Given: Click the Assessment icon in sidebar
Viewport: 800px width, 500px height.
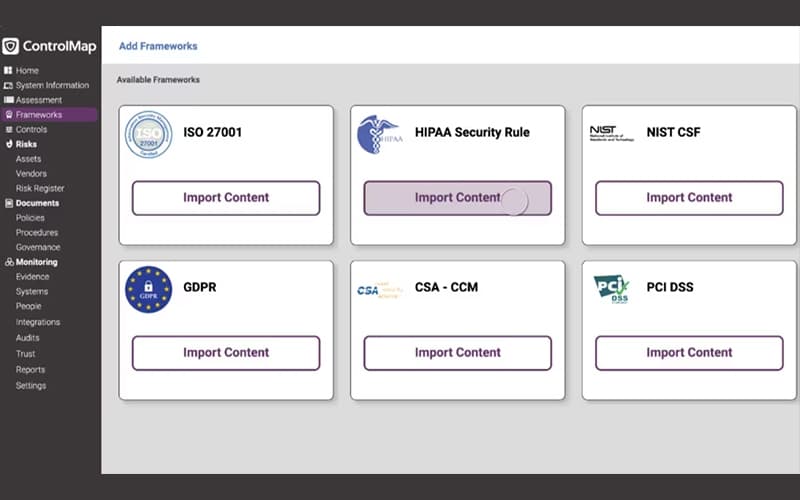Looking at the screenshot, I should coord(9,100).
